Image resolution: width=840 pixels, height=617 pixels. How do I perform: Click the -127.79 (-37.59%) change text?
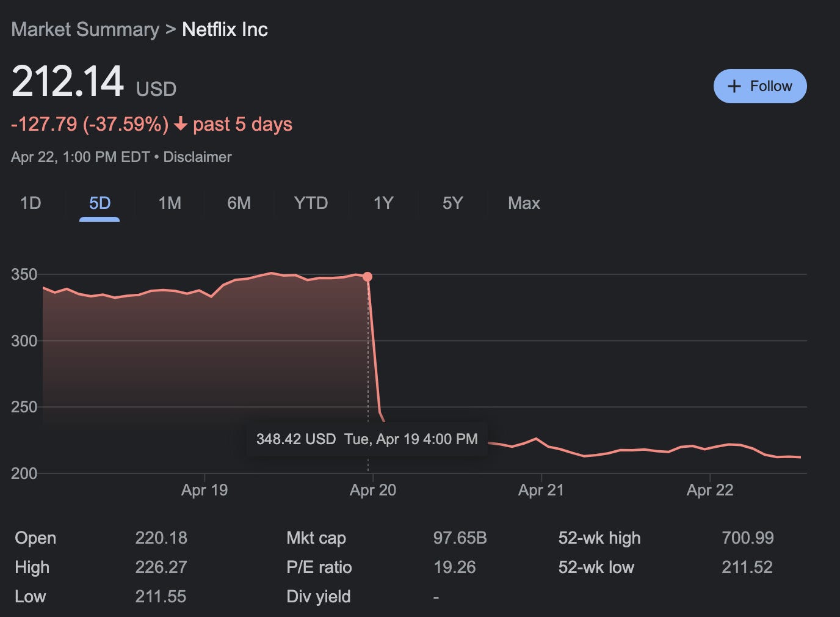coord(90,124)
